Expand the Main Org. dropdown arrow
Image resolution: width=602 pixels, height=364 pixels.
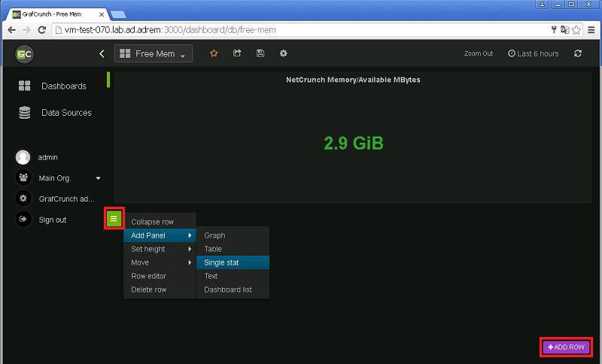pyautogui.click(x=99, y=178)
